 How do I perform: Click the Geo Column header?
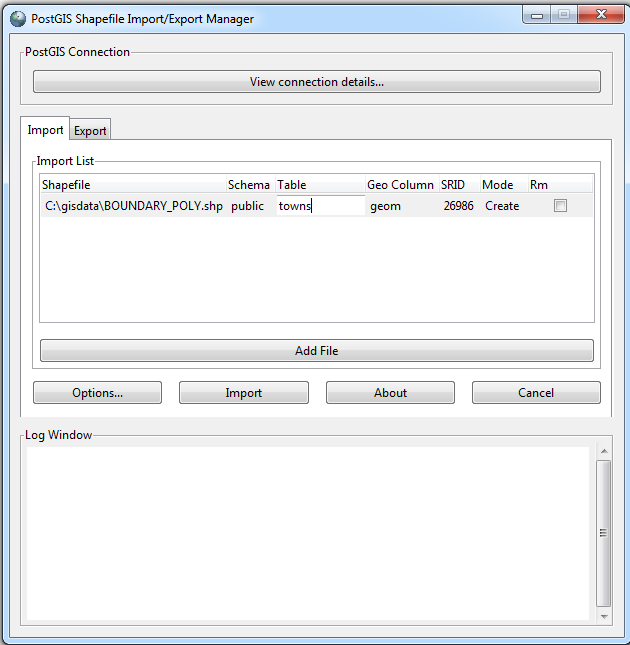pyautogui.click(x=402, y=185)
